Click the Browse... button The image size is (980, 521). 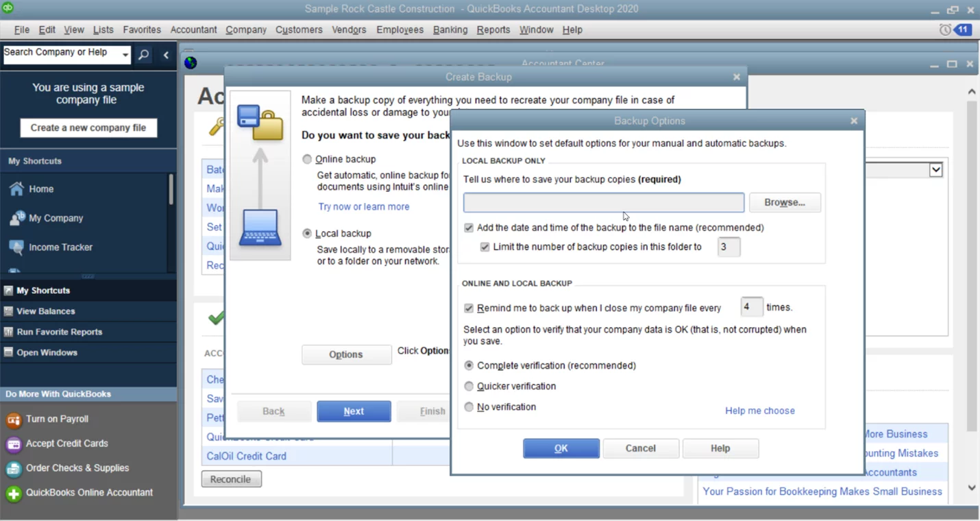pyautogui.click(x=785, y=202)
